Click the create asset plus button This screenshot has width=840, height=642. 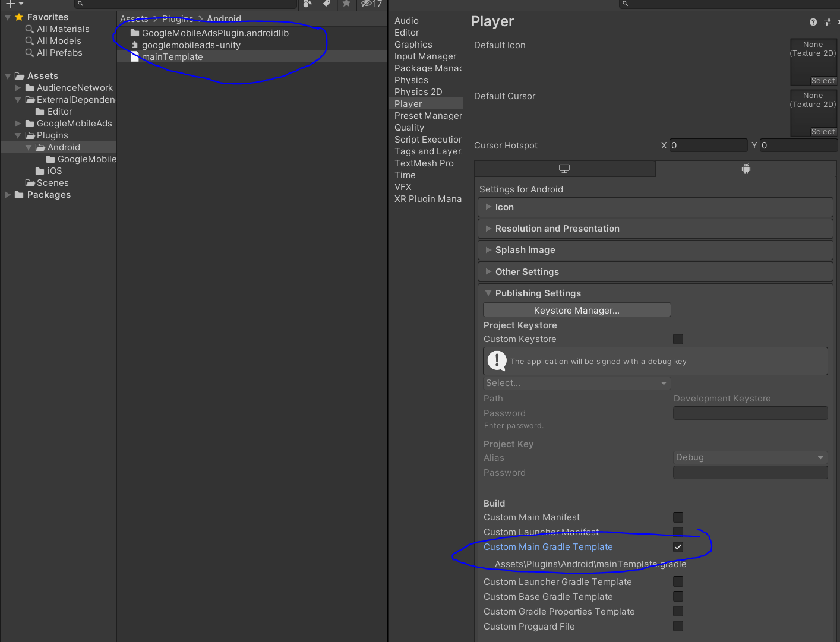(14, 4)
